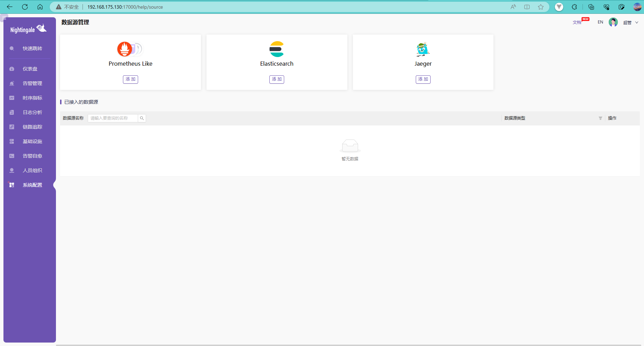
Task: Open the 快速跳转 quick jump search
Action: (x=30, y=48)
